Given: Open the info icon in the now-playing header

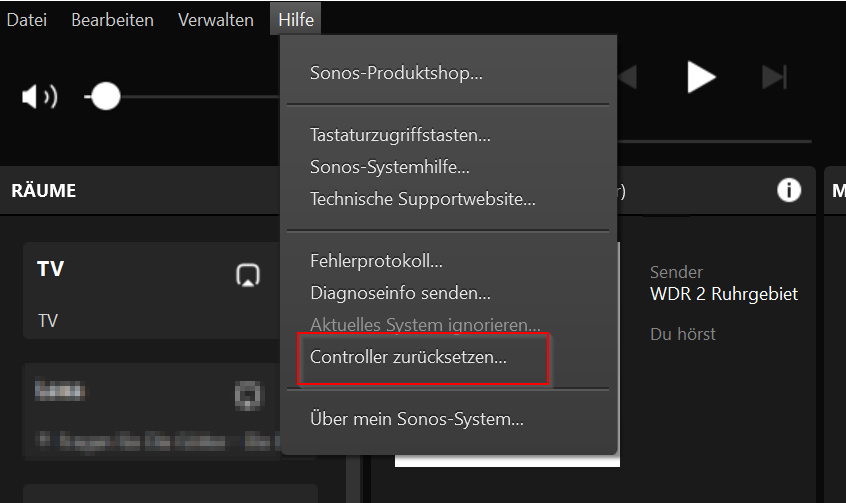Looking at the screenshot, I should 789,191.
